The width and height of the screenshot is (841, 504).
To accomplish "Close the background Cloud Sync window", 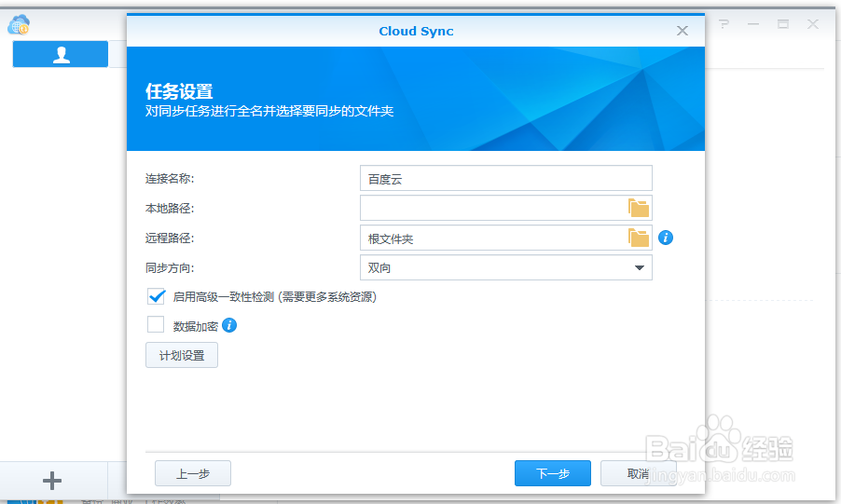I will tap(813, 24).
